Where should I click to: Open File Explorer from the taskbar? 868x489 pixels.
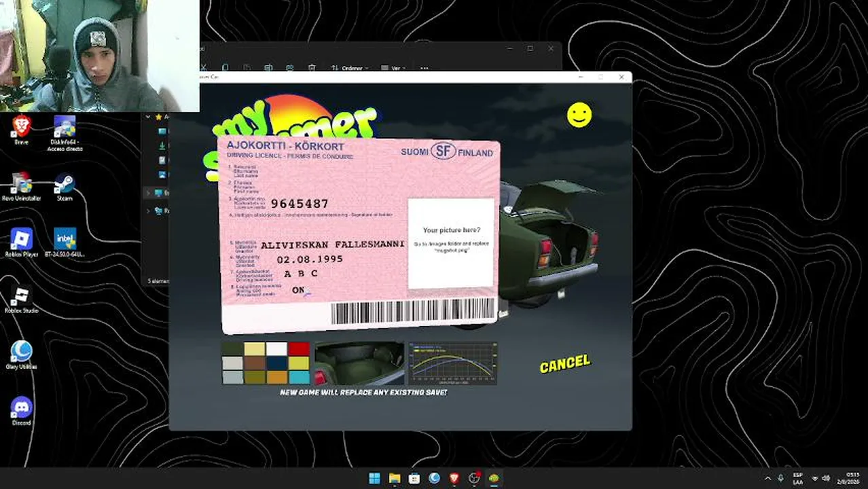pos(394,478)
